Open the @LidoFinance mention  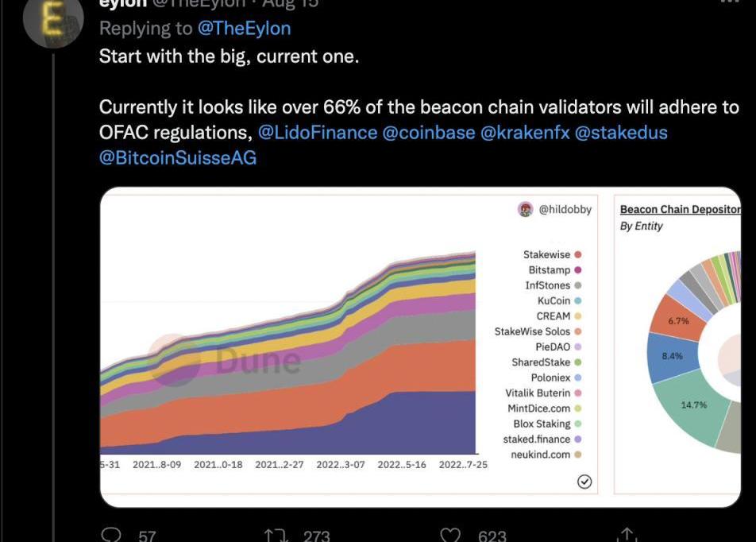[x=318, y=132]
